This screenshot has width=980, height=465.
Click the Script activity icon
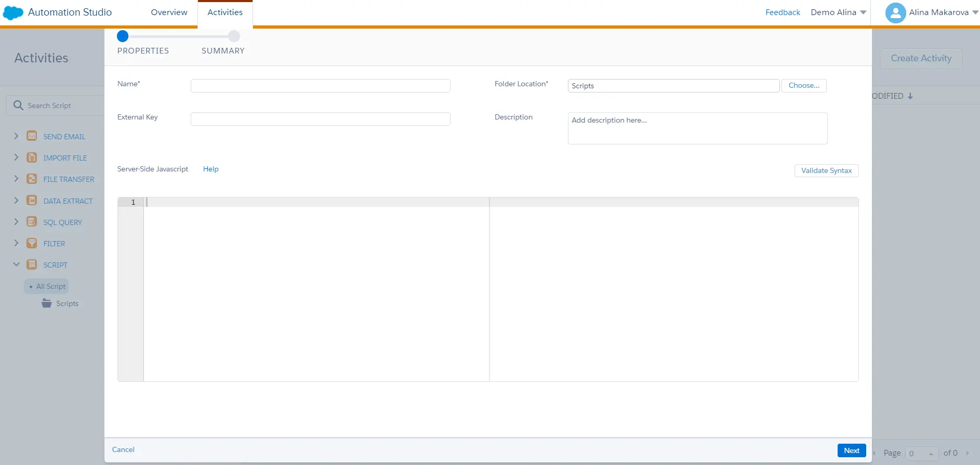pos(32,264)
